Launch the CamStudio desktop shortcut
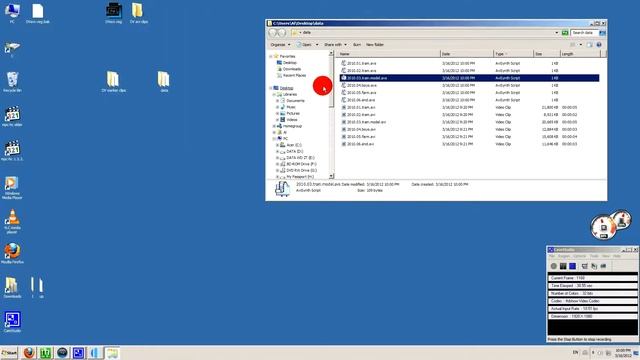 12,322
